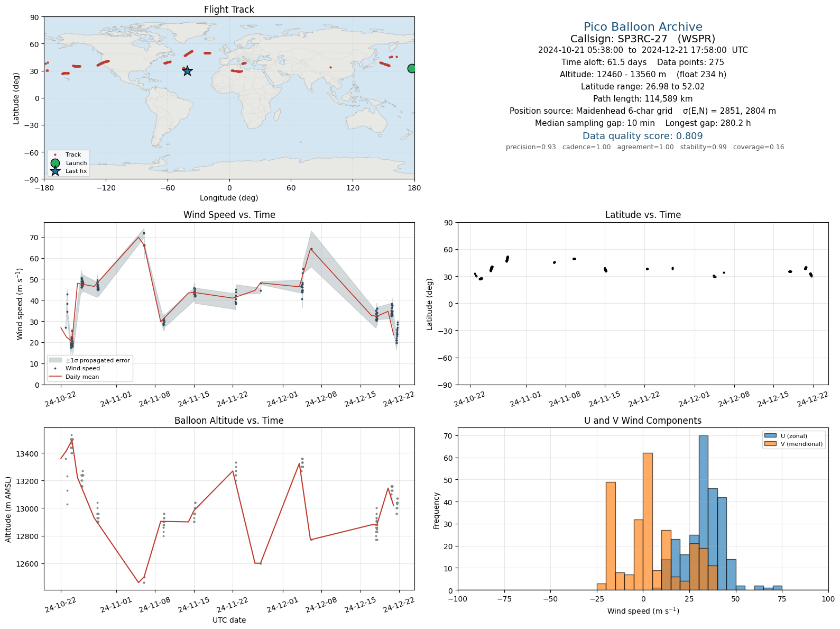Image resolution: width=840 pixels, height=629 pixels.
Task: Select the "UTC date" axis label
Action: [229, 620]
